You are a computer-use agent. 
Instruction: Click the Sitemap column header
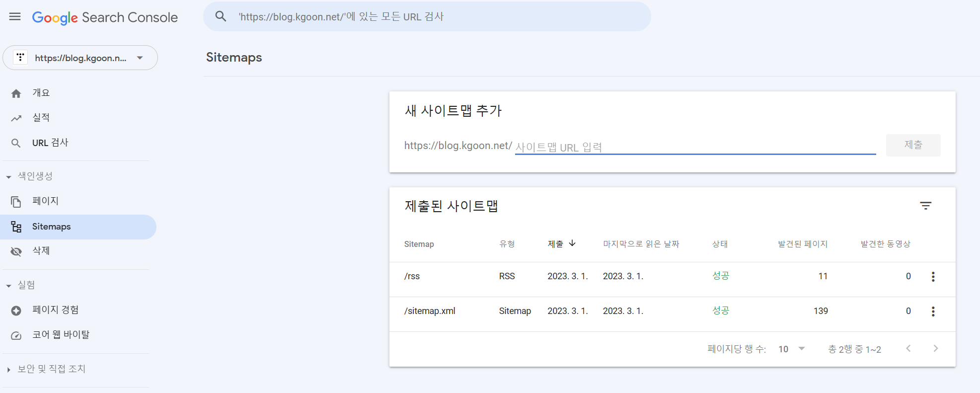[419, 244]
